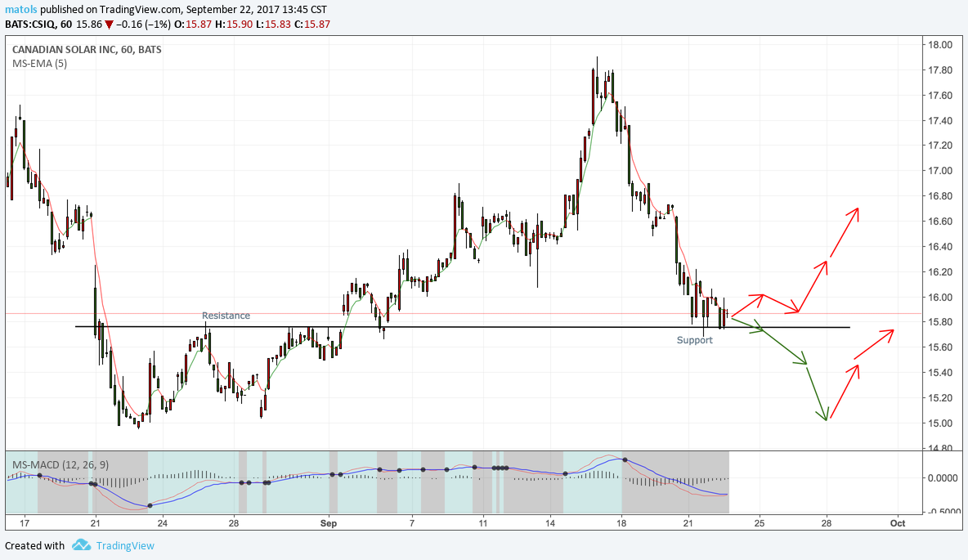
Task: Click the TradingView logo icon
Action: point(82,545)
